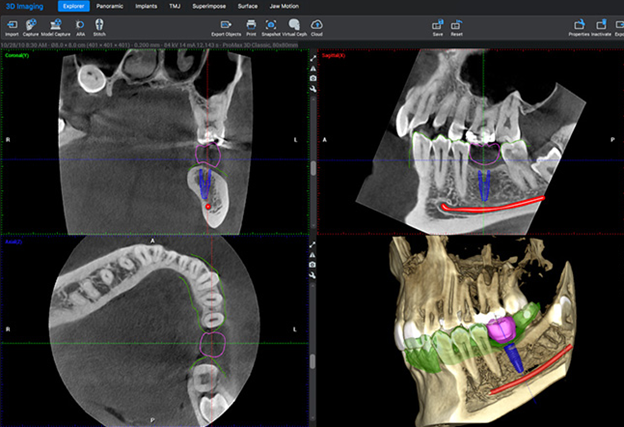Viewport: 624px width, 427px height.
Task: Click the Save button in the toolbar
Action: 438,24
